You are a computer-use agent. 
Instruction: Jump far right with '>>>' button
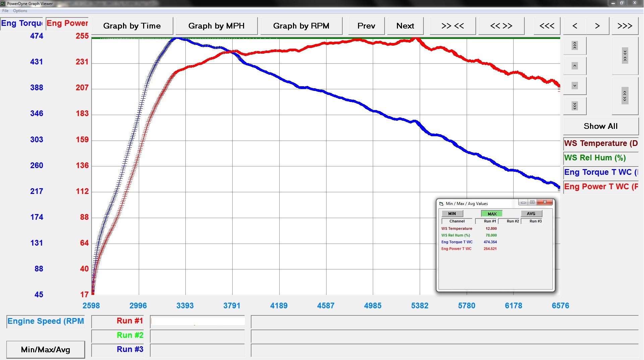[625, 26]
